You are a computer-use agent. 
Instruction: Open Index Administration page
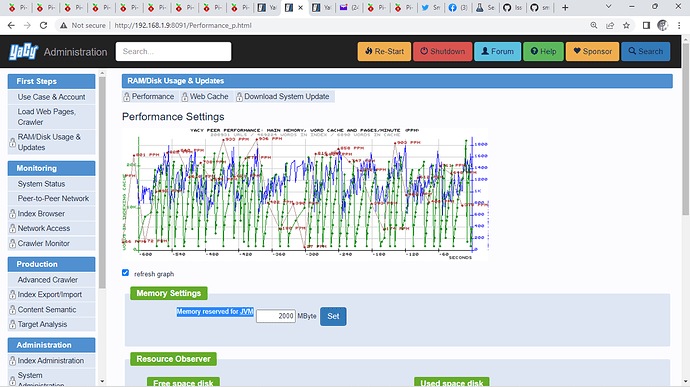pos(51,361)
